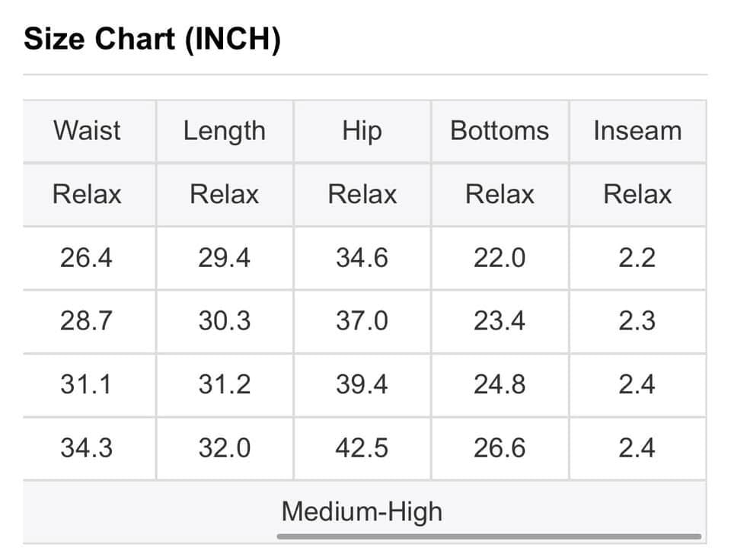Click the bottoms value 22.0
This screenshot has height=560, width=731.
click(x=500, y=258)
